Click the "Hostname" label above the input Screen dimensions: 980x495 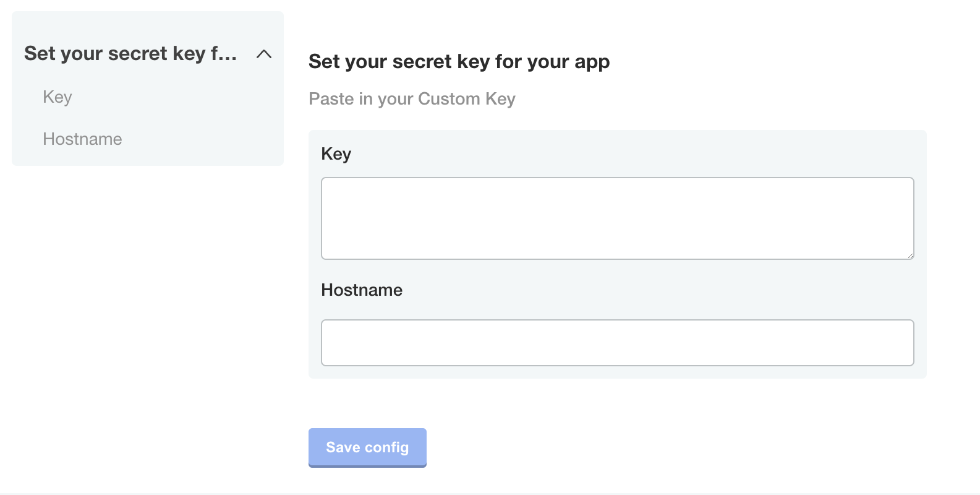(362, 290)
